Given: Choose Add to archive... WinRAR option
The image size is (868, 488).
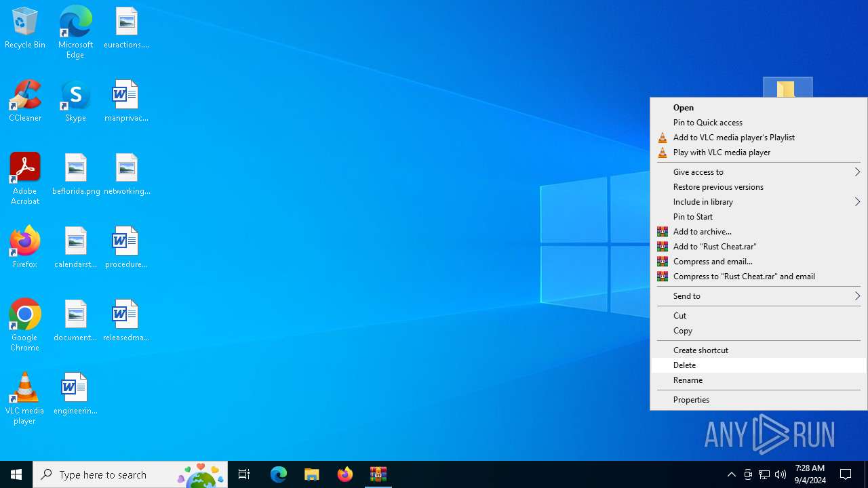Looking at the screenshot, I should coord(759,232).
